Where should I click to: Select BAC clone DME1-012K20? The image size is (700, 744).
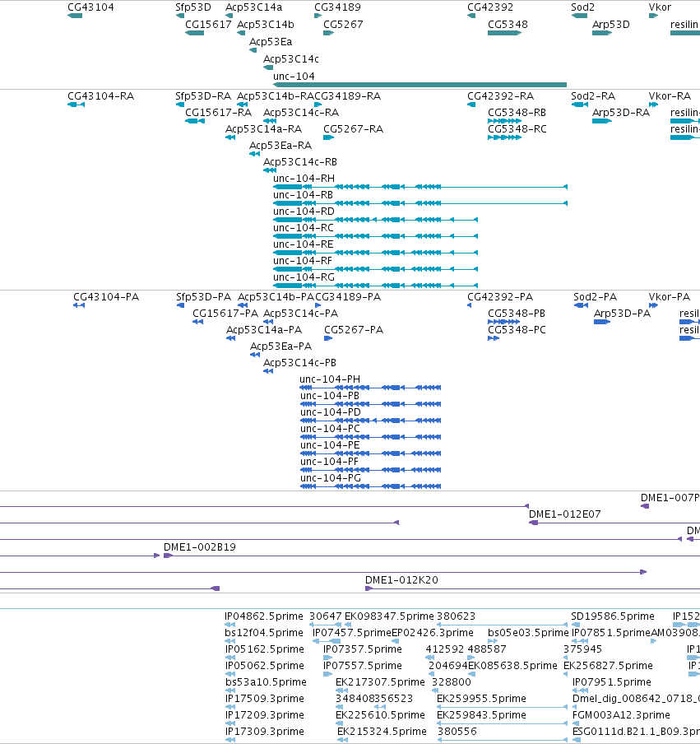[x=532, y=588]
